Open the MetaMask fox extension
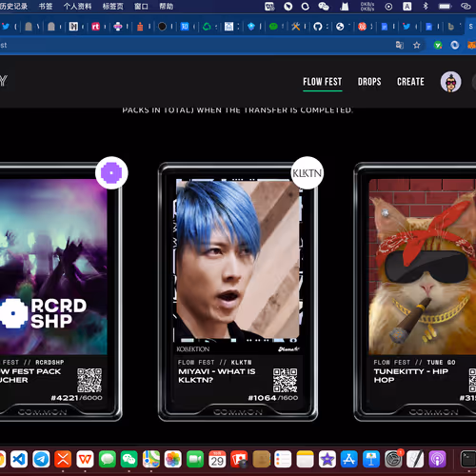476x476 pixels. (471, 45)
